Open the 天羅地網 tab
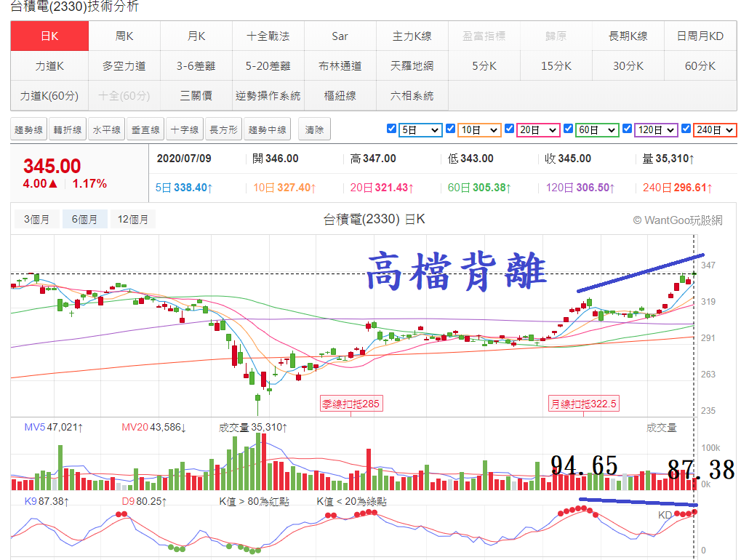The width and height of the screenshot is (741, 560). pyautogui.click(x=412, y=65)
